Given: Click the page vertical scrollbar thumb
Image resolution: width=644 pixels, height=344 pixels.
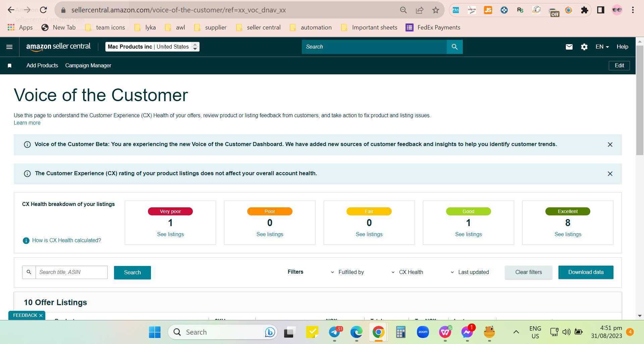Looking at the screenshot, I should tap(640, 100).
